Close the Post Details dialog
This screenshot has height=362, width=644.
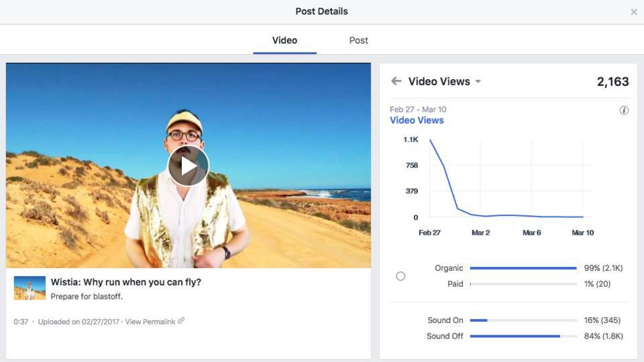[x=634, y=12]
